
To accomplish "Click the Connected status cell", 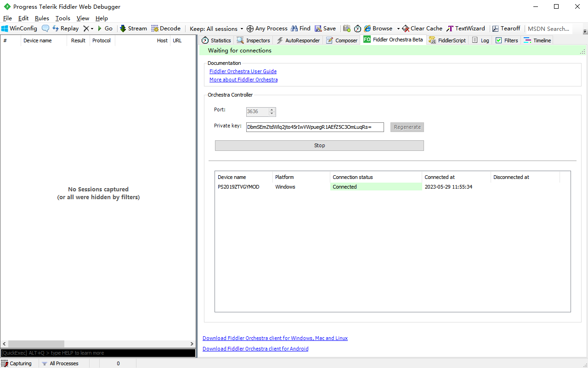I will [x=376, y=187].
